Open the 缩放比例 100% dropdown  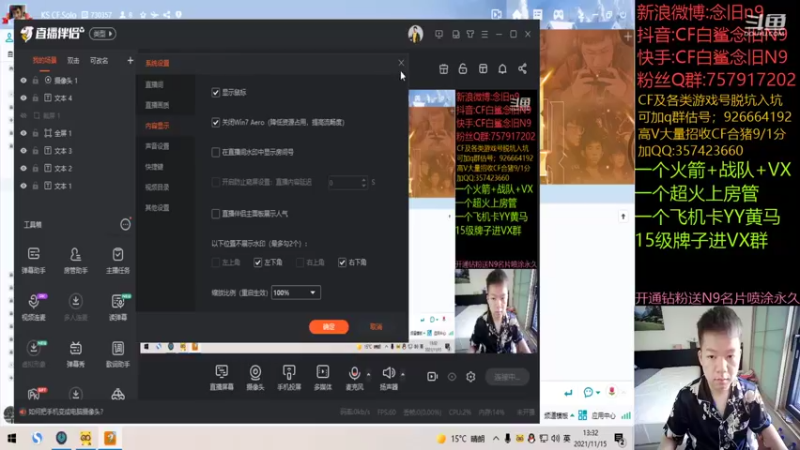295,292
